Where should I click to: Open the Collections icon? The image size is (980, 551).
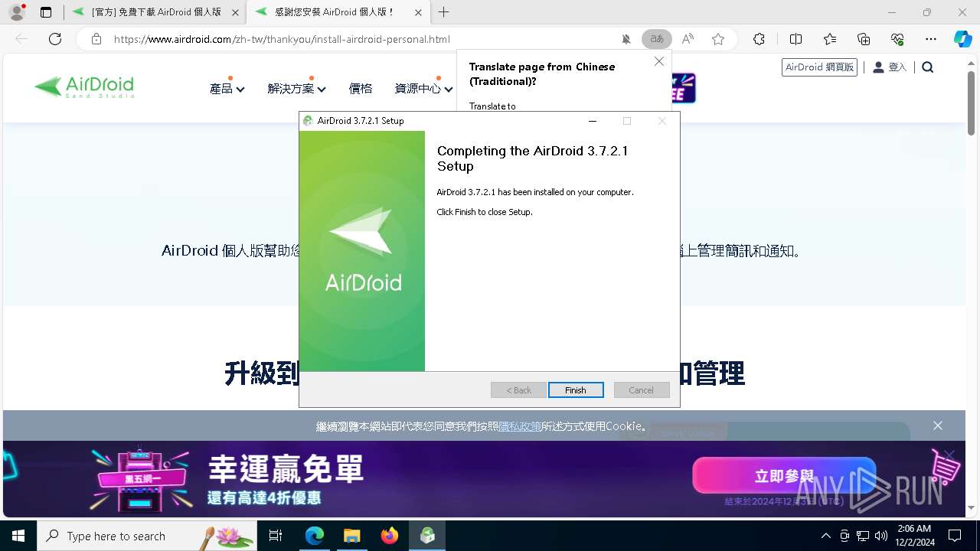coord(864,39)
